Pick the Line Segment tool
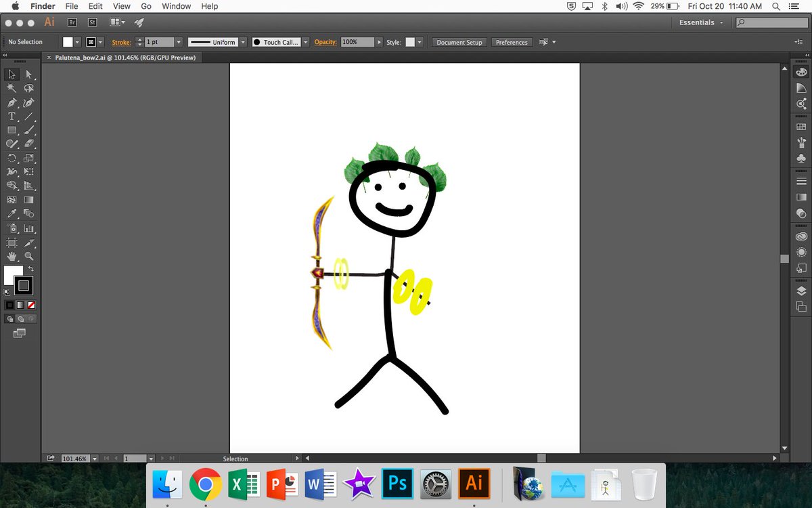 coord(29,117)
